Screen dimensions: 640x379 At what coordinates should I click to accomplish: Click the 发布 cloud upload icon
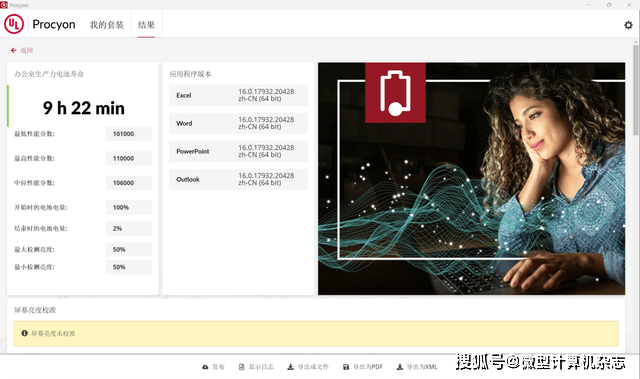pos(205,367)
